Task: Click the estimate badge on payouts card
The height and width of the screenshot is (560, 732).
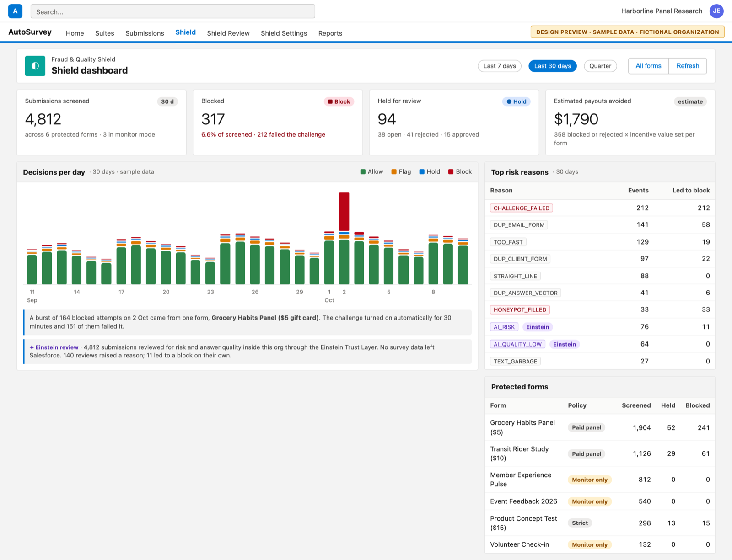Action: (690, 101)
